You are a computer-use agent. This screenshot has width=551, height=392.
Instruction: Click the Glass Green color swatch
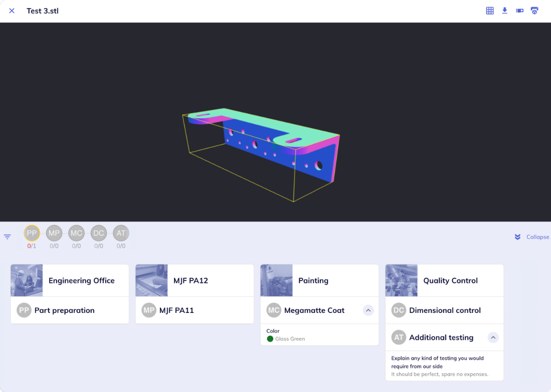coord(270,339)
